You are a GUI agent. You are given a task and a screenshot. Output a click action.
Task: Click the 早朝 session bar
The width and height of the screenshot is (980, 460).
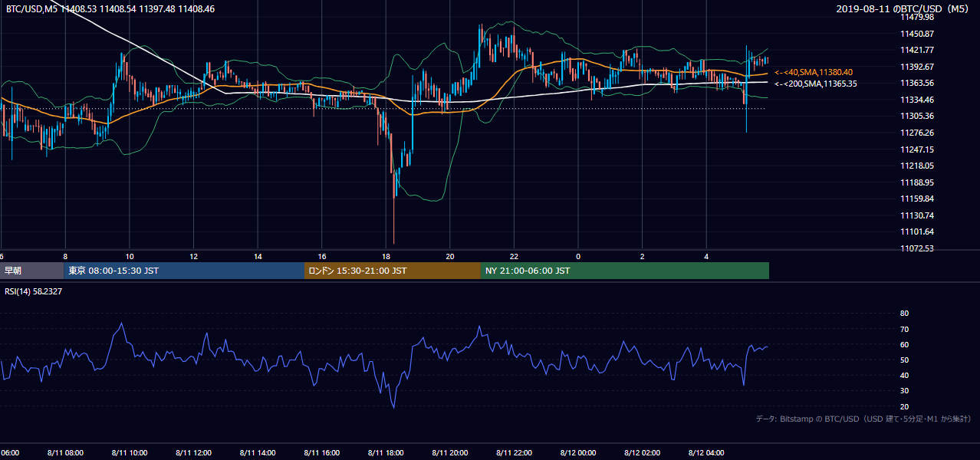[x=32, y=271]
